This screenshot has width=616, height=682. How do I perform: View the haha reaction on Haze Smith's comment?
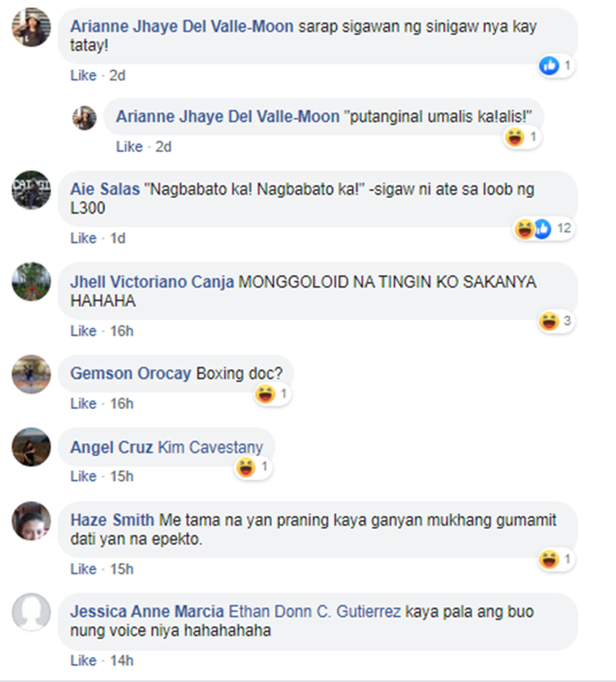pos(549,560)
